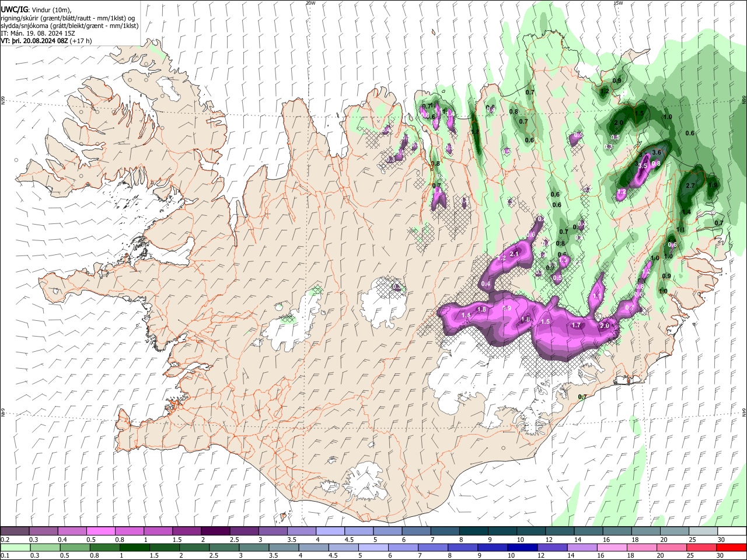
Task: Click the white legend swatch labelled 30
Action: [732, 531]
